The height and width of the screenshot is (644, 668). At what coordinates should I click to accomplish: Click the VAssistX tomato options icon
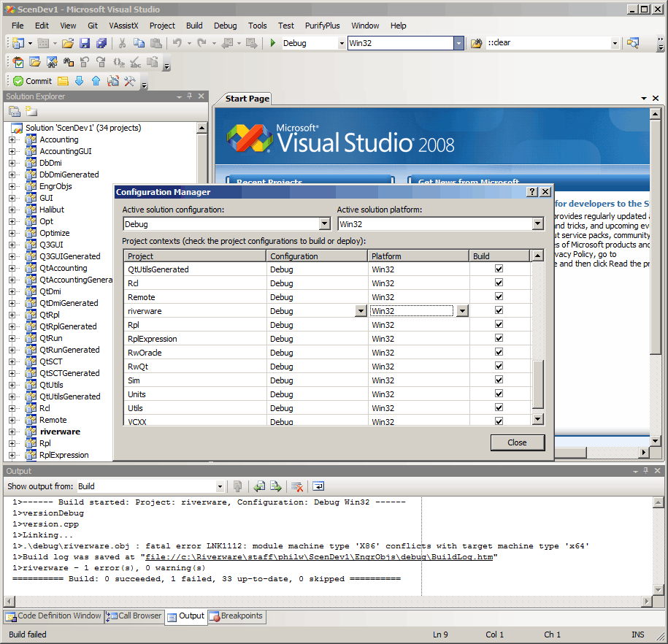point(18,62)
